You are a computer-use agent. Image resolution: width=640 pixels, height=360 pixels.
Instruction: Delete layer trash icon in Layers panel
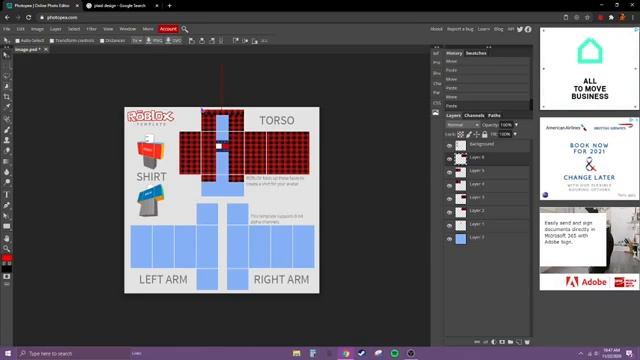(x=527, y=342)
